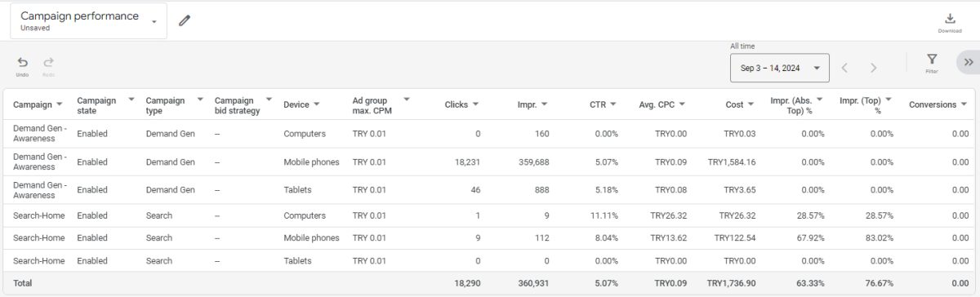This screenshot has height=297, width=980.
Task: Open the Sep 3 – 14, 2024 date picker
Action: click(779, 68)
